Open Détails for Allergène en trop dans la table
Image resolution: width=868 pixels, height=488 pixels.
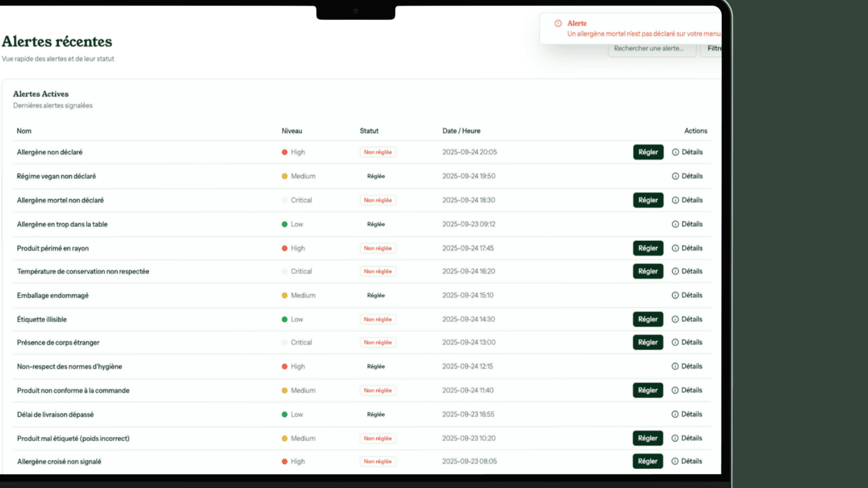[x=687, y=224]
